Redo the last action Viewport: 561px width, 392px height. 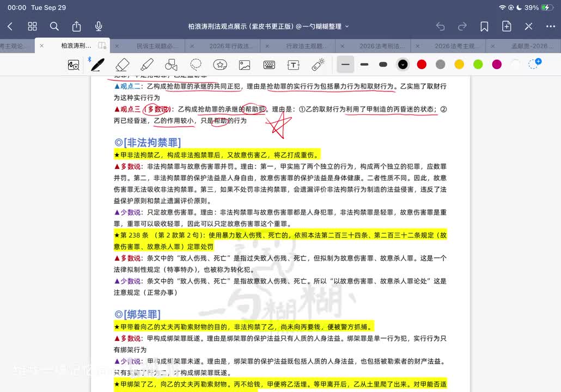pyautogui.click(x=462, y=26)
